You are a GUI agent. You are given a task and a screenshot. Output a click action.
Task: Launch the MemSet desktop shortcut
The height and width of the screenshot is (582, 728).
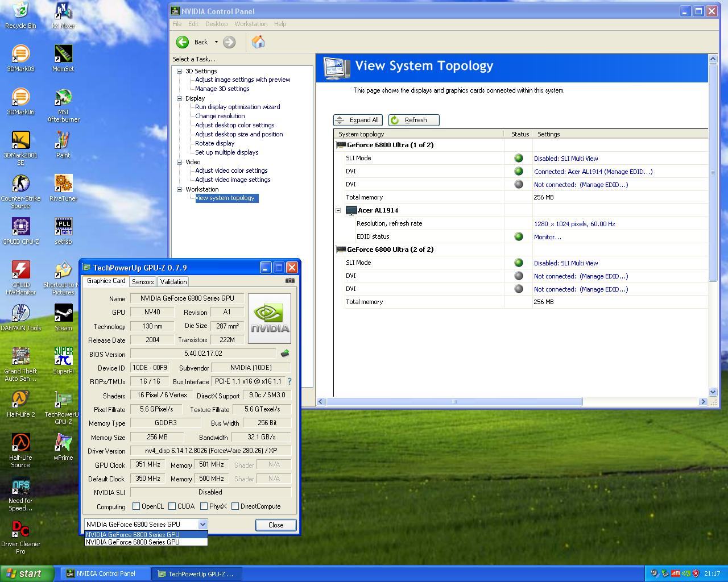[63, 58]
